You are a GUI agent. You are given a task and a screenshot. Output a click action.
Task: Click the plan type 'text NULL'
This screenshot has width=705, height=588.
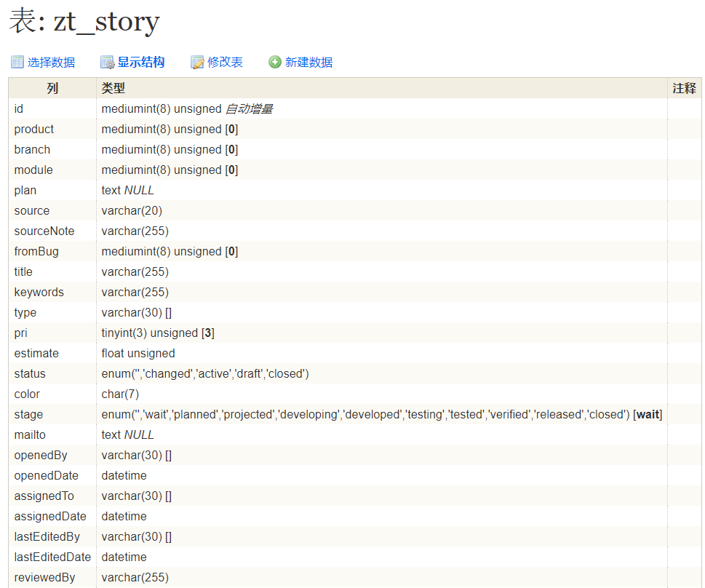coord(128,191)
